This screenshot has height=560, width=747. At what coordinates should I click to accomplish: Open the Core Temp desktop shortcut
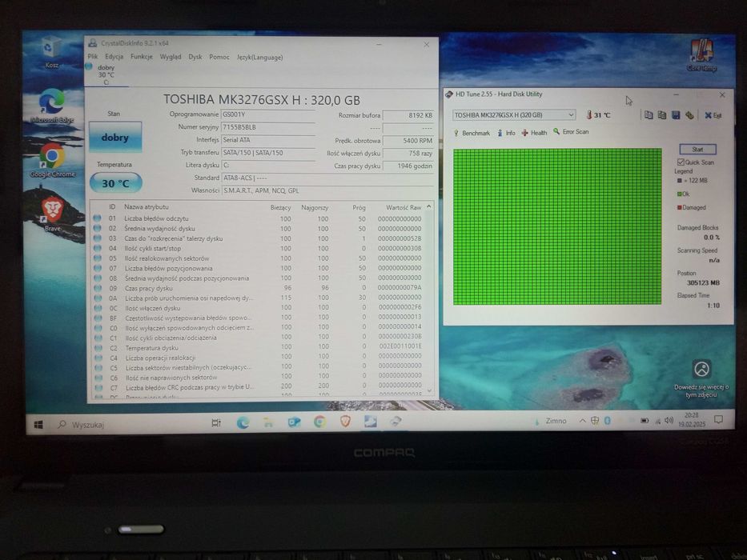coord(701,54)
